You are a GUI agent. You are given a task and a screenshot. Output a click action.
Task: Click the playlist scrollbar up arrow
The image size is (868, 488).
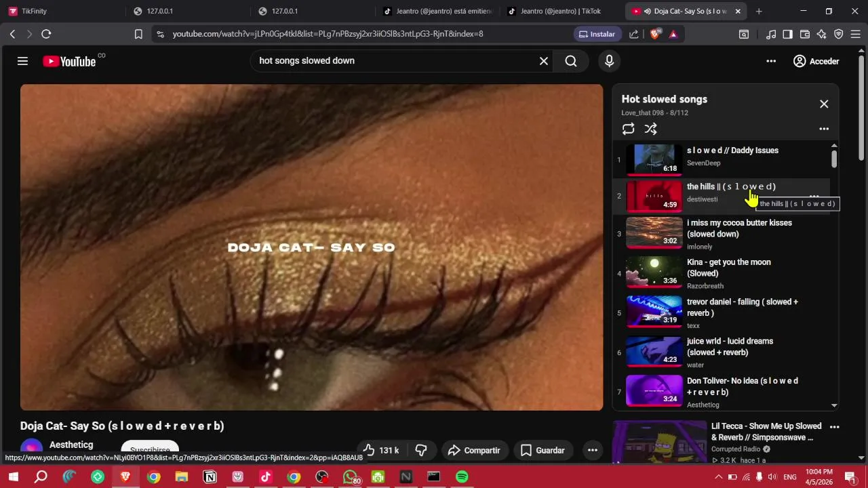coord(834,145)
